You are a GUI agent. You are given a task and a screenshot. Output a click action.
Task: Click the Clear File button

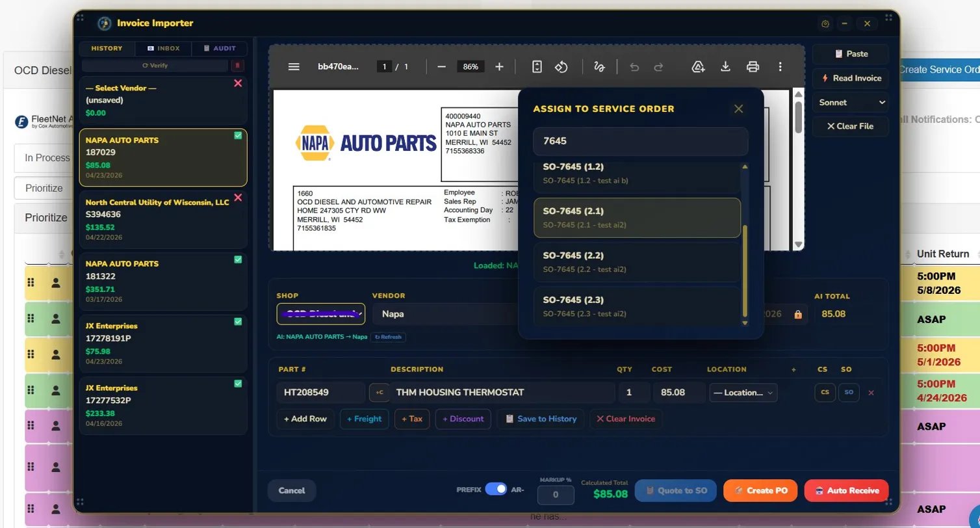pyautogui.click(x=851, y=126)
